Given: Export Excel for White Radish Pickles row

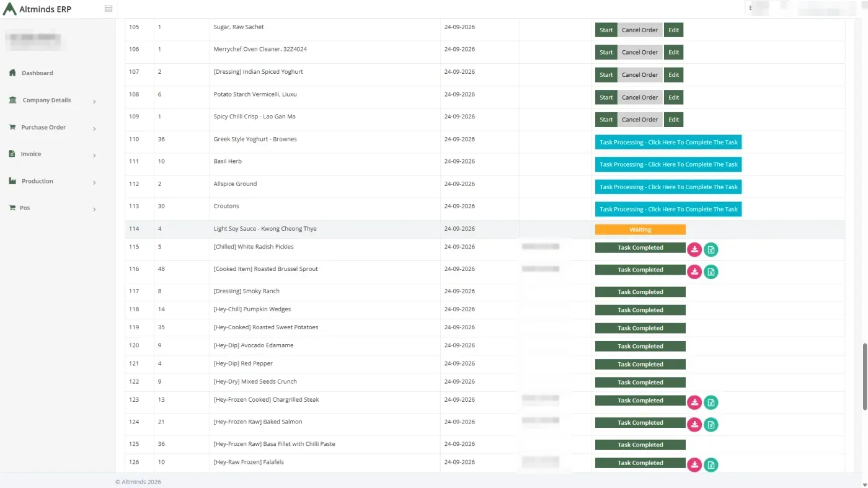Looking at the screenshot, I should (711, 250).
